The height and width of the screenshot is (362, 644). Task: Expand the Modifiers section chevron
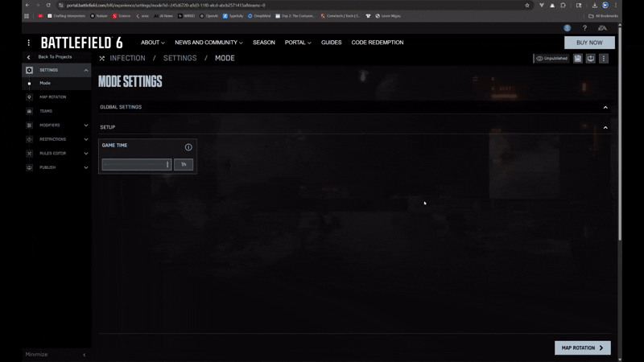86,125
